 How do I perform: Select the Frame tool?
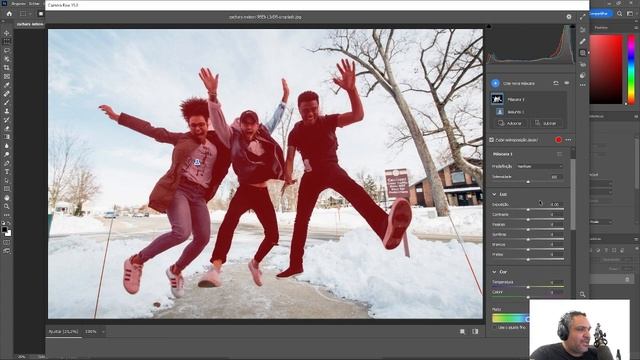pos(7,76)
